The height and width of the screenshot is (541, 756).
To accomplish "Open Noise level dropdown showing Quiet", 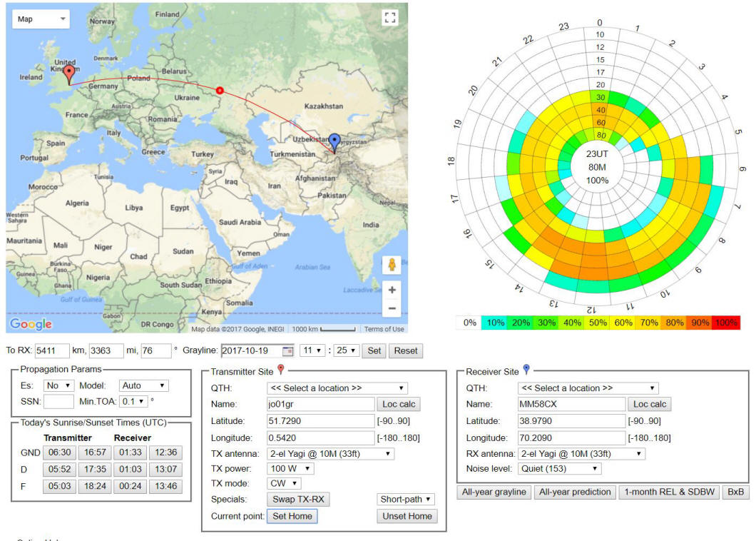I will tap(559, 469).
